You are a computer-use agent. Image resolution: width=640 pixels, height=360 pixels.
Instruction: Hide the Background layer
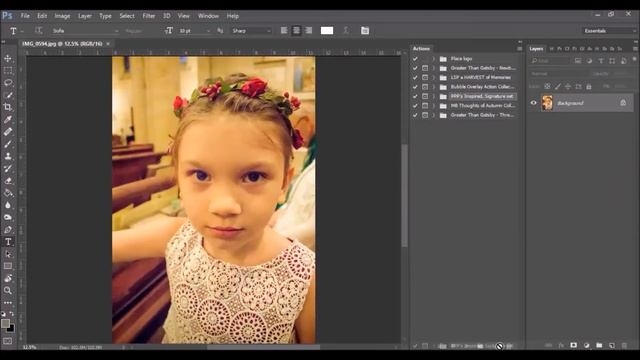(x=533, y=103)
